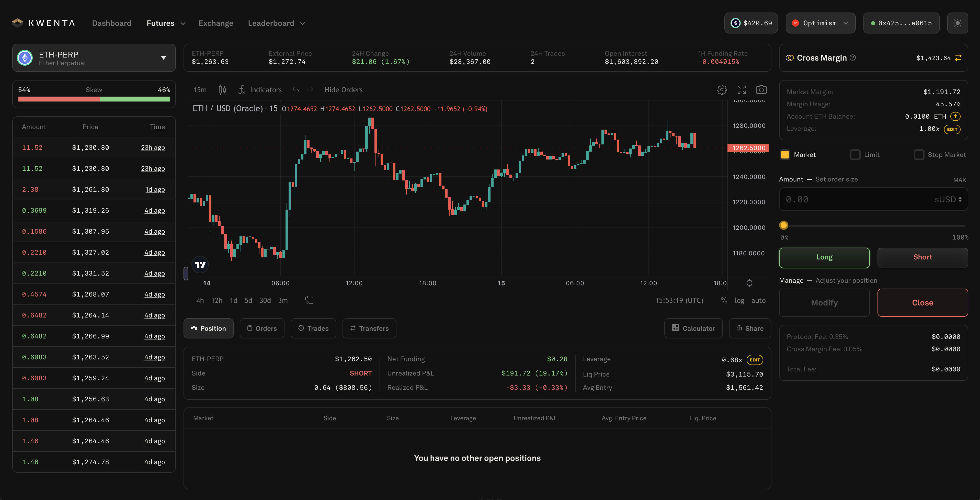Open Cross Margin help question icon
This screenshot has width=980, height=500.
tap(852, 58)
